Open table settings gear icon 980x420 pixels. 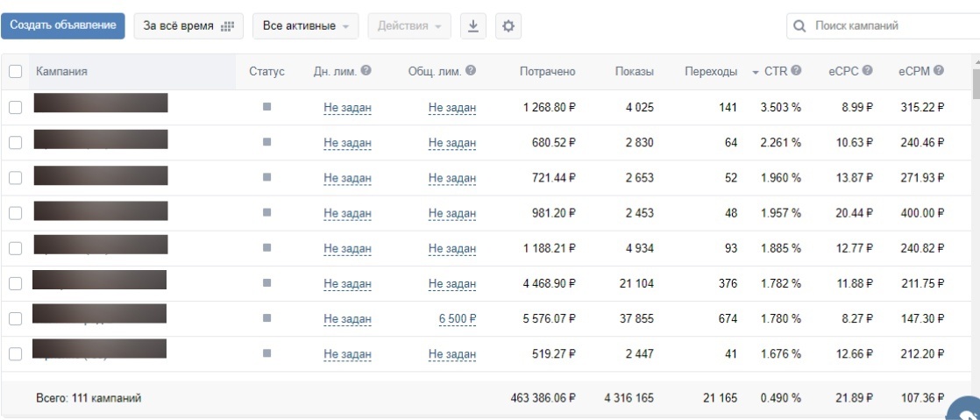pos(508,26)
